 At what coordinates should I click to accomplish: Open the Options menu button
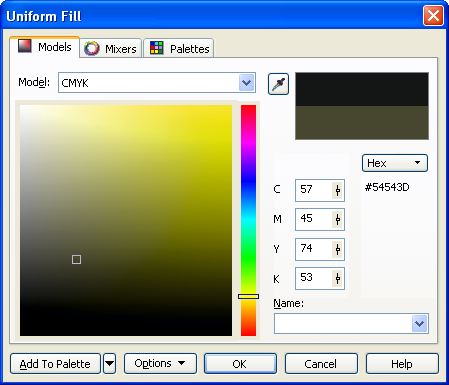pyautogui.click(x=160, y=363)
